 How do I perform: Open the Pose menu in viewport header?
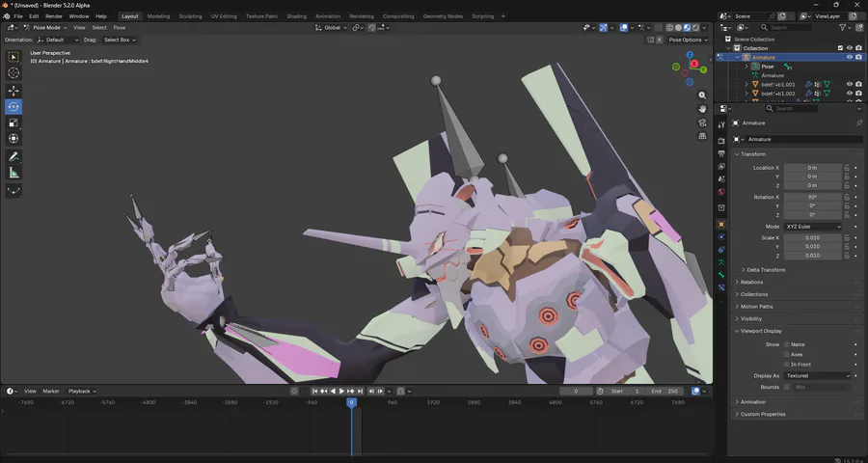pyautogui.click(x=120, y=27)
